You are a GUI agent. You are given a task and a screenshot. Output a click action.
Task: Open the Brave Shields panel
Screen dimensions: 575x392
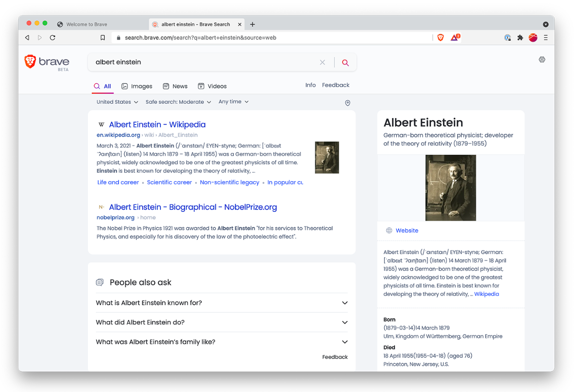[x=440, y=37]
